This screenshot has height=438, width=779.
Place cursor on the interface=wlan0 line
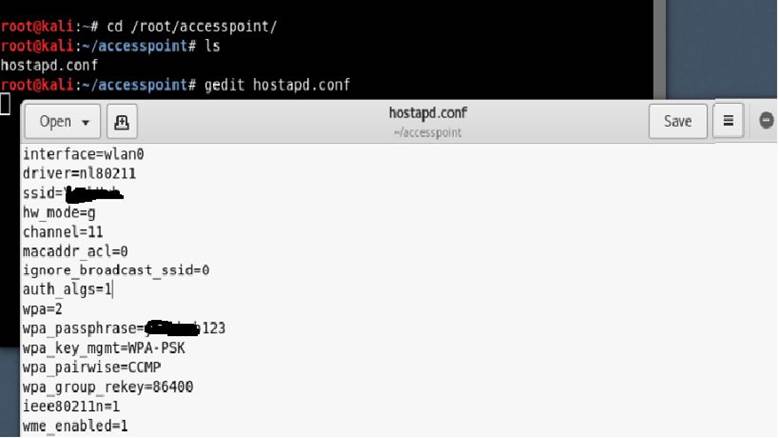click(83, 154)
